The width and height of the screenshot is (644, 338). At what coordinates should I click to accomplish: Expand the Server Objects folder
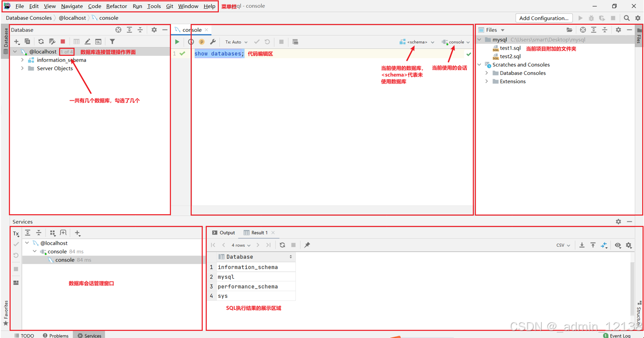pos(22,69)
